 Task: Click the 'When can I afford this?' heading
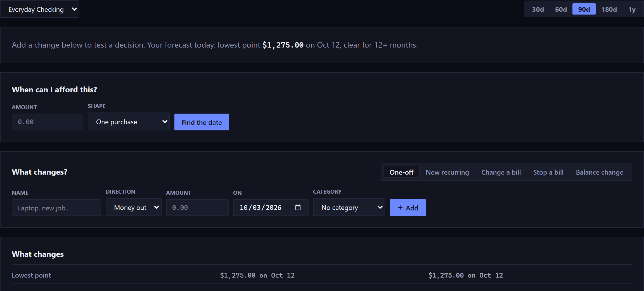tap(54, 90)
